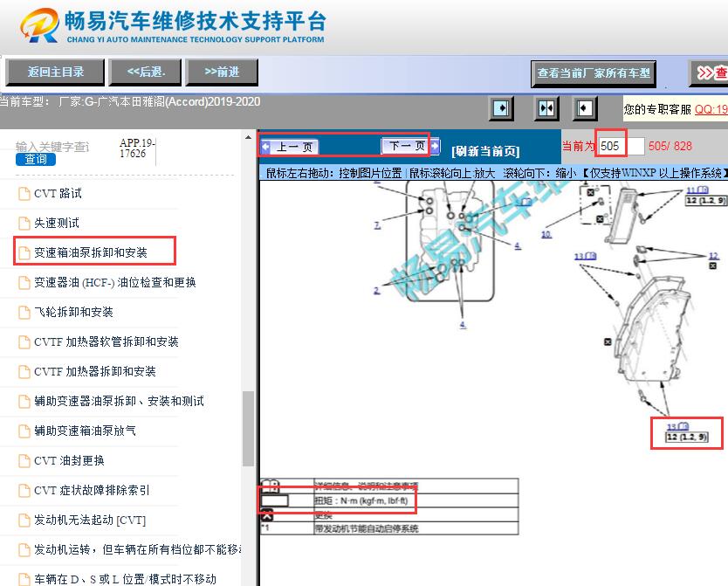Viewport: 728px width, 586px height.
Task: Click document icon beside 飞轮拆卸和安装
Action: pyautogui.click(x=24, y=312)
